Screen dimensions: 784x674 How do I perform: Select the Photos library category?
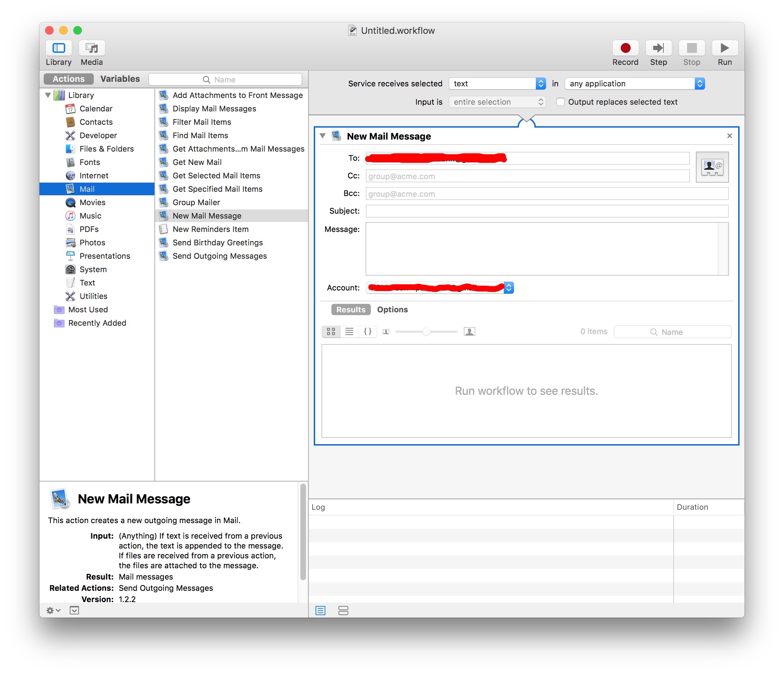pos(92,243)
